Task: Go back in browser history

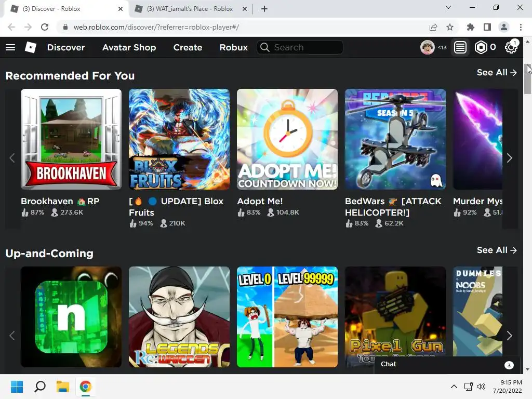Action: coord(11,27)
